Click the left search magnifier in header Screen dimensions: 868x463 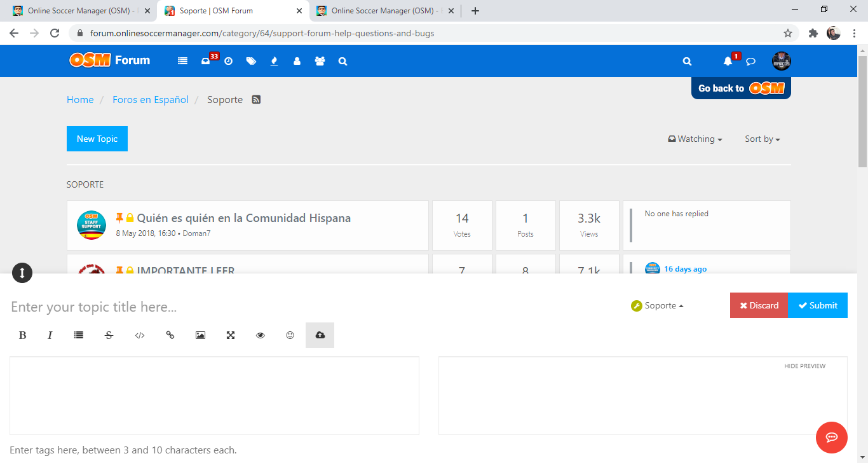point(342,61)
